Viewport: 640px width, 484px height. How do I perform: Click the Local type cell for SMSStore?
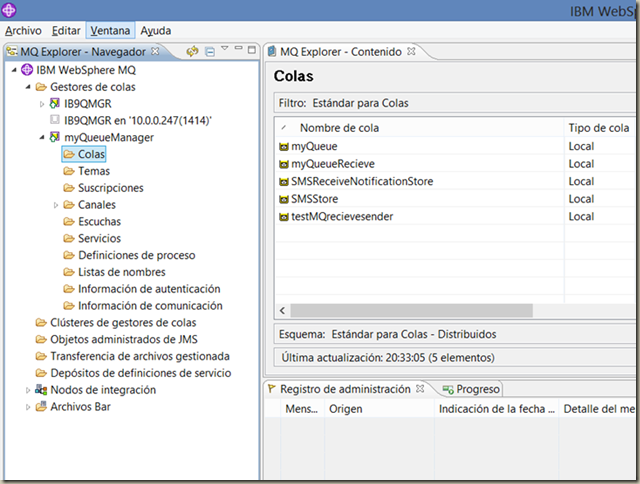(581, 199)
